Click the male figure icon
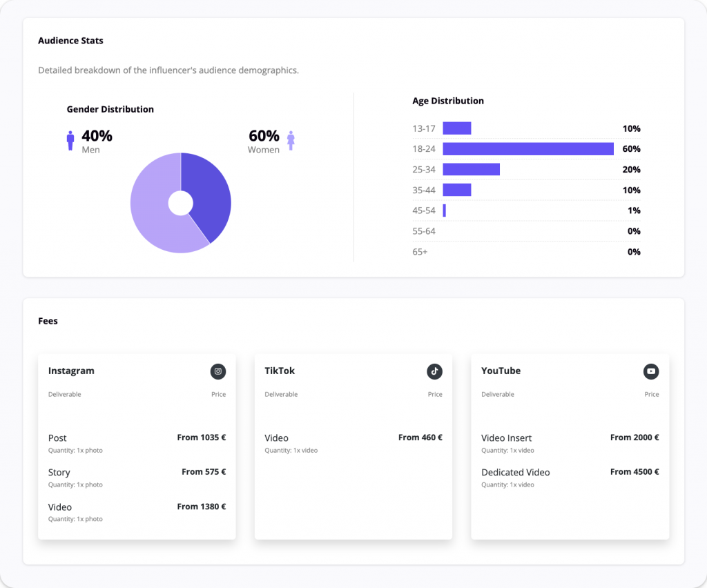 pyautogui.click(x=70, y=141)
